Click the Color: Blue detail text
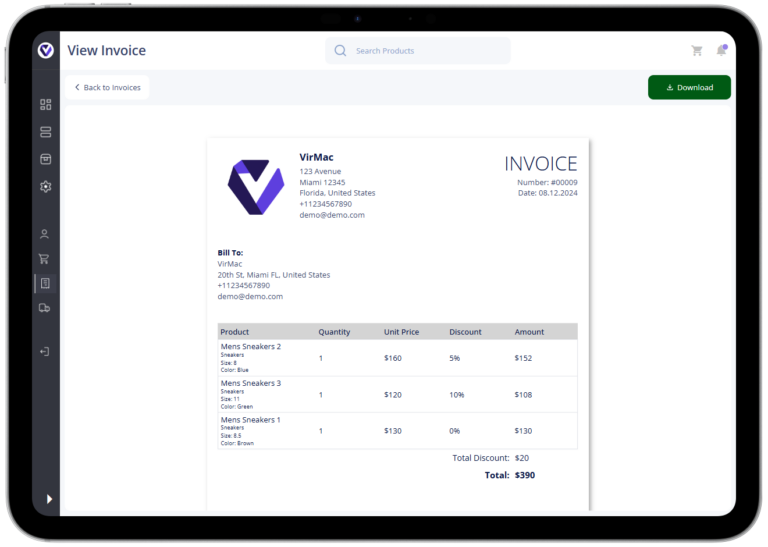 (235, 370)
